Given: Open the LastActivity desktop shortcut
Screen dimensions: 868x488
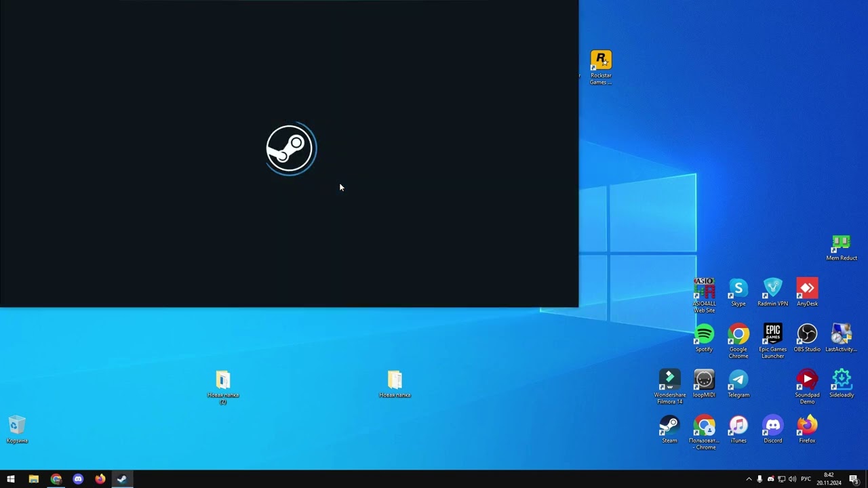Looking at the screenshot, I should pyautogui.click(x=841, y=338).
